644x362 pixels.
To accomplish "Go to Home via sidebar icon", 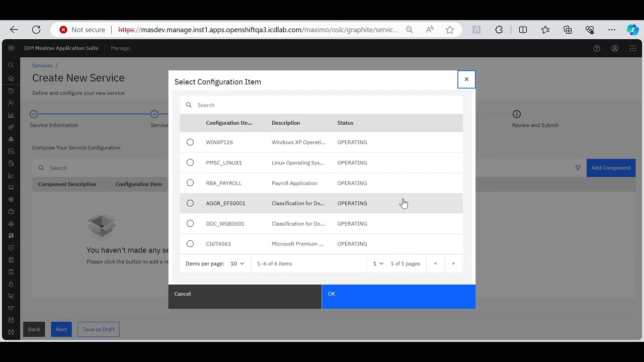I will click(x=11, y=78).
